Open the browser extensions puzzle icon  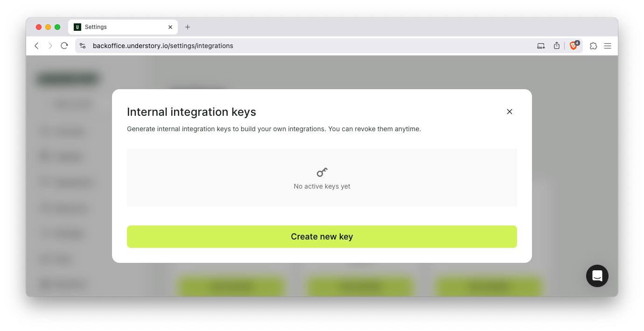[593, 46]
